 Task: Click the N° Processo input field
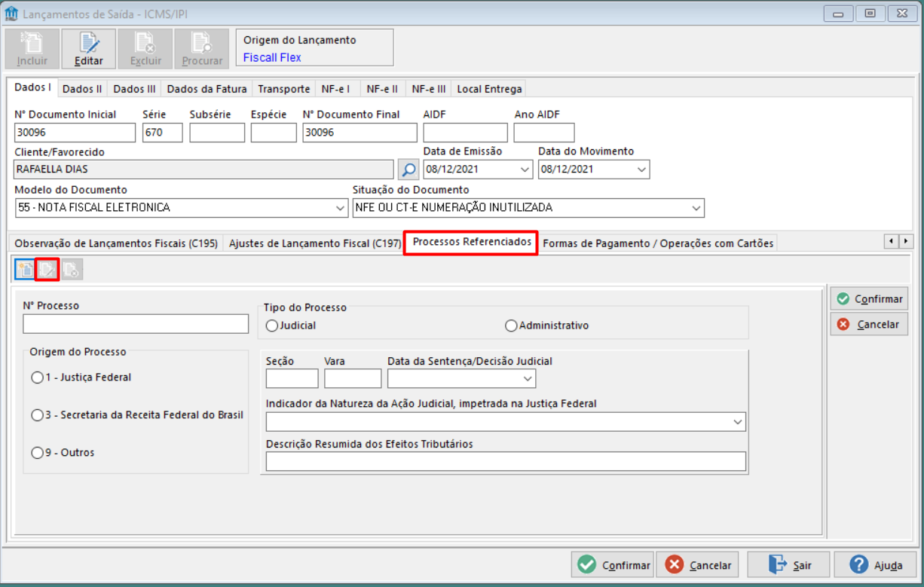pos(136,324)
